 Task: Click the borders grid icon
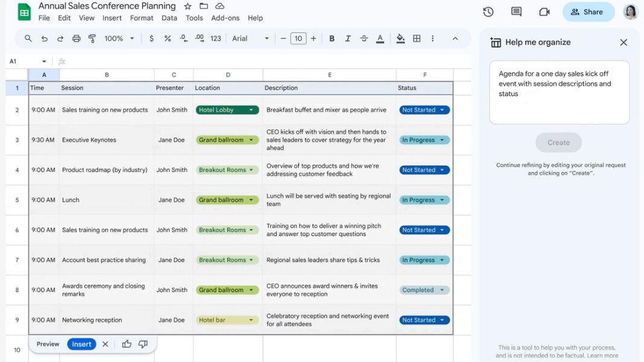416,39
